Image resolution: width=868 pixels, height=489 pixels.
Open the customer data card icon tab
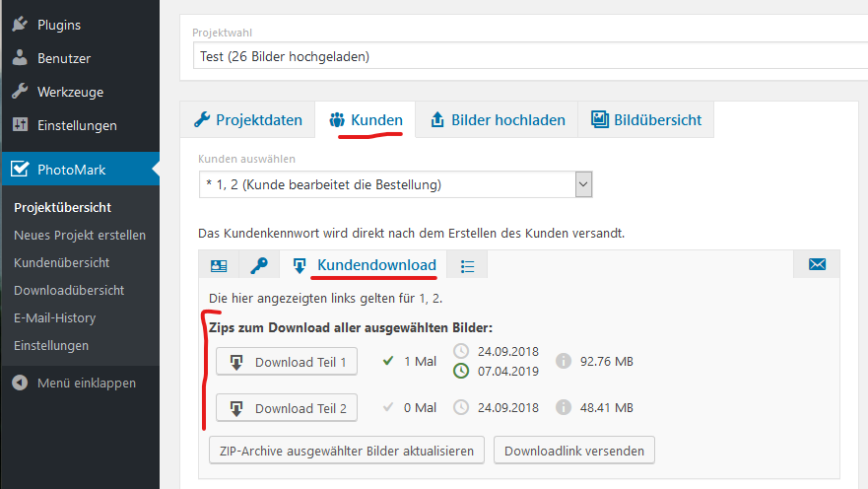click(219, 265)
